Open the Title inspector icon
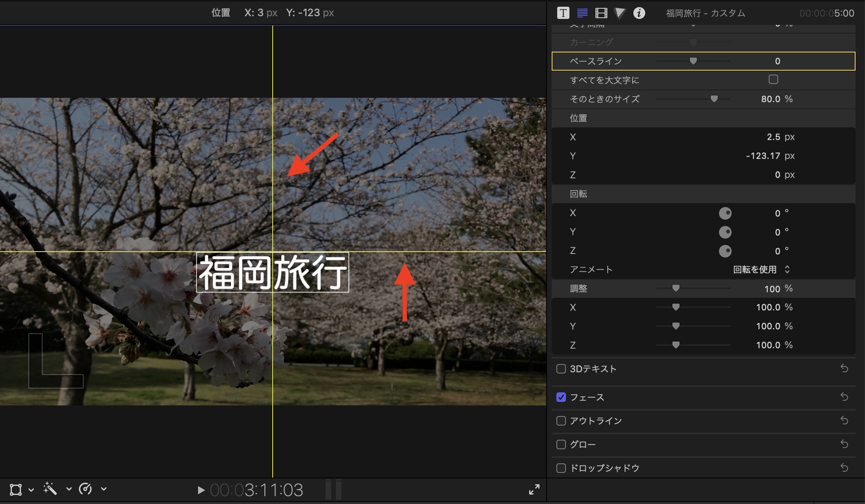This screenshot has width=865, height=504. coord(563,13)
